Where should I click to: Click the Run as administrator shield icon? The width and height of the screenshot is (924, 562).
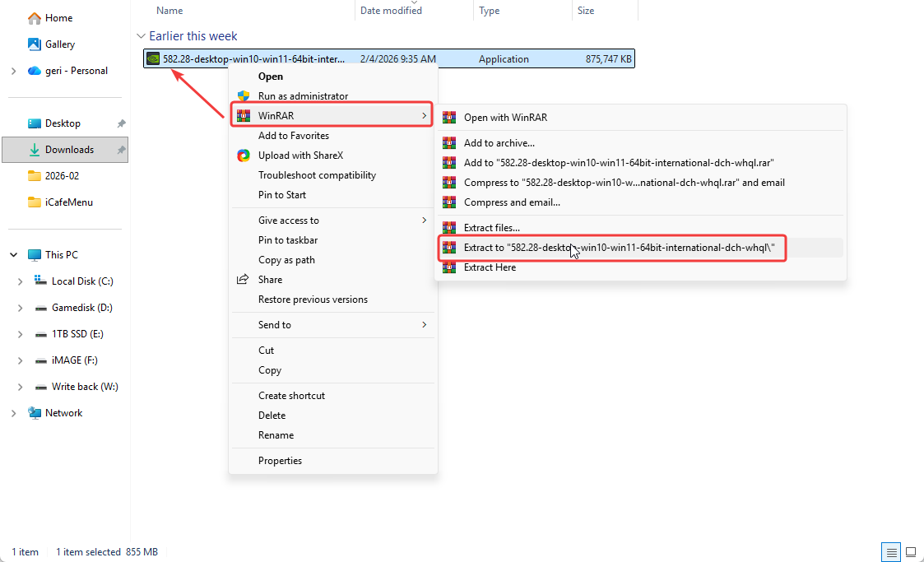coord(244,96)
